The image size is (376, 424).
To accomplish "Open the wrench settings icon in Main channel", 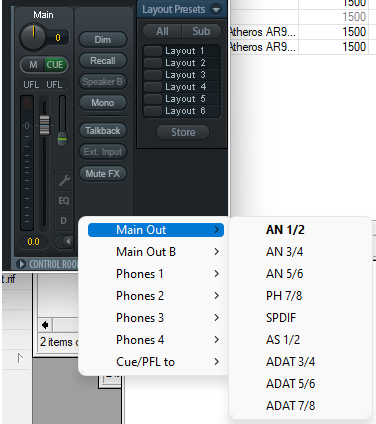I will click(x=64, y=181).
